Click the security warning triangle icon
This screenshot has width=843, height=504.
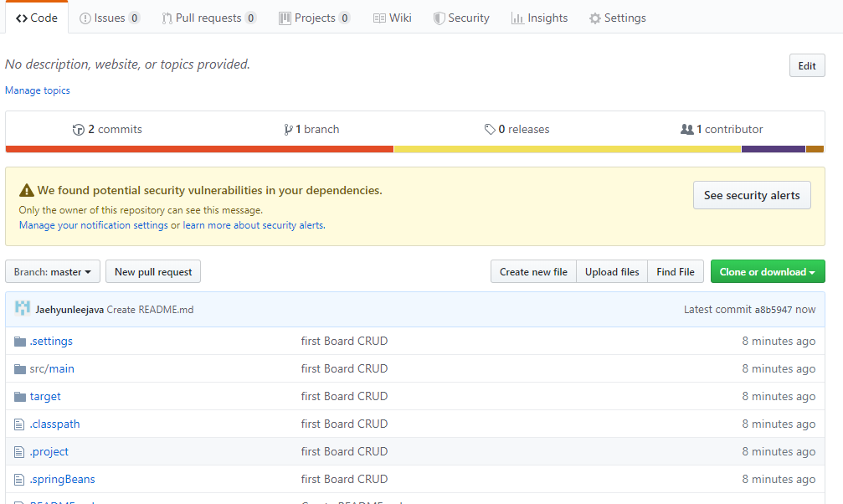(x=26, y=190)
